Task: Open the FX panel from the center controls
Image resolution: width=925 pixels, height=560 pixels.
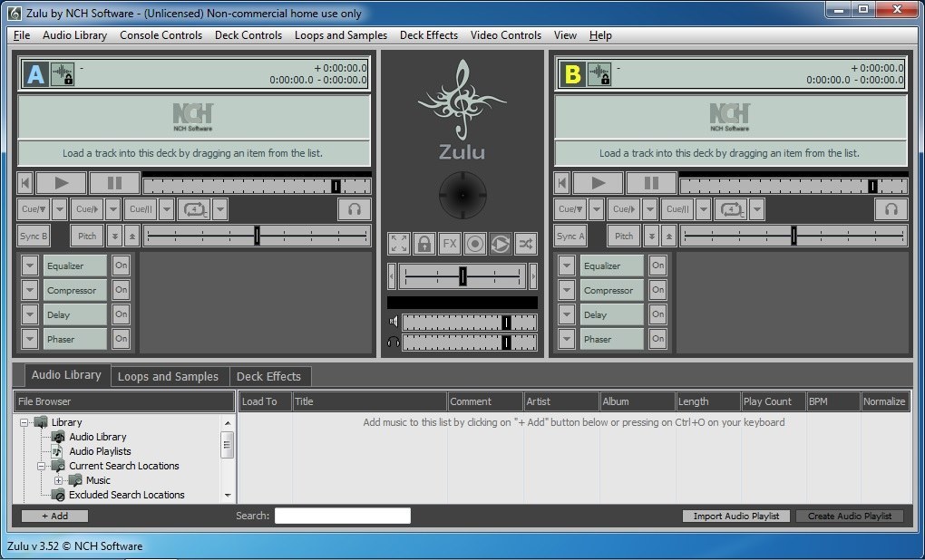Action: coord(448,244)
